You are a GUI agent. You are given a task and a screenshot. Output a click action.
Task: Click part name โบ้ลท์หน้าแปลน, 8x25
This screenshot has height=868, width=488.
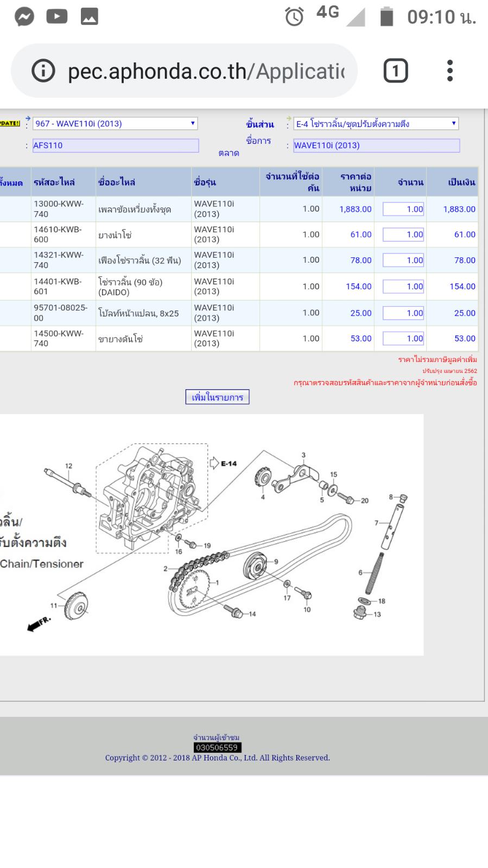coord(138,313)
